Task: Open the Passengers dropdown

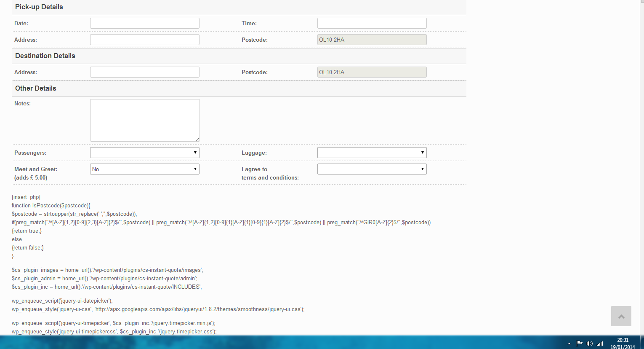Action: point(145,153)
